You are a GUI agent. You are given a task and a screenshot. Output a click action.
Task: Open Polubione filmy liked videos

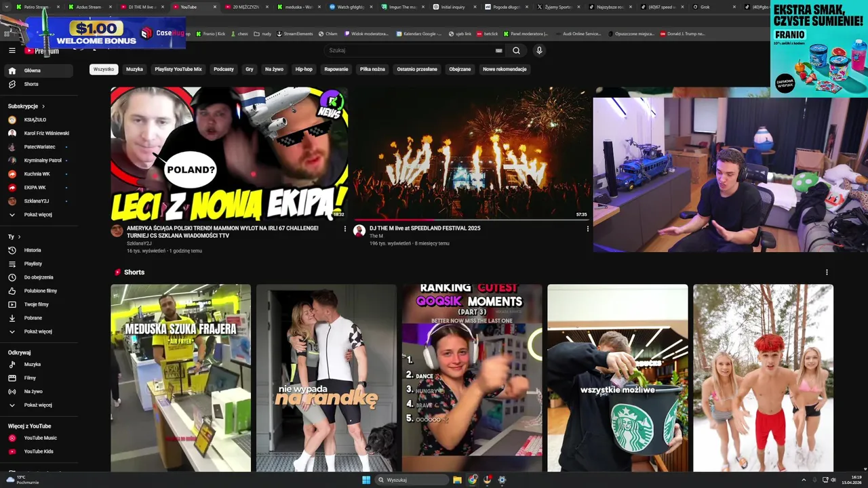(39, 291)
